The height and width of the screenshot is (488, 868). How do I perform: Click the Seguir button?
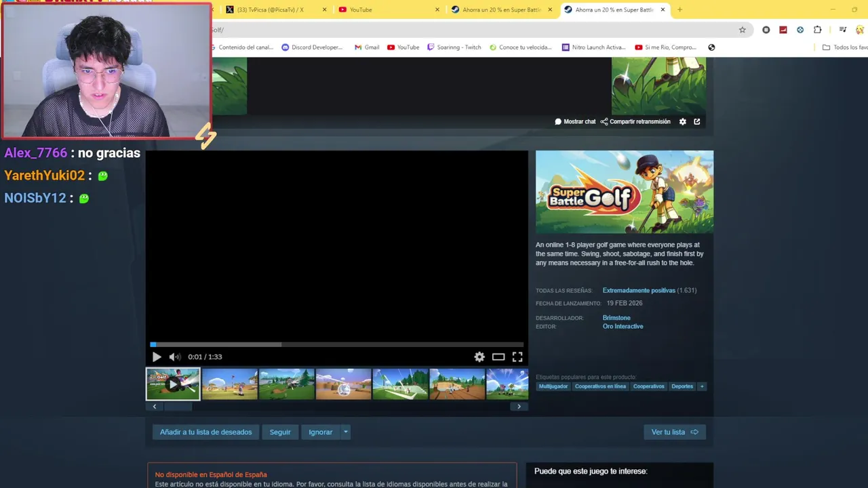[280, 432]
